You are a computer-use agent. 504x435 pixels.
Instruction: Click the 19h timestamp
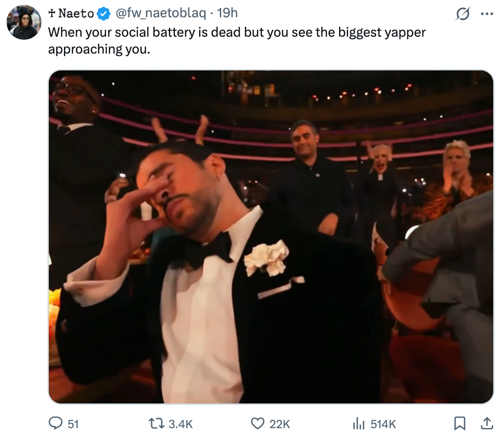(x=227, y=14)
